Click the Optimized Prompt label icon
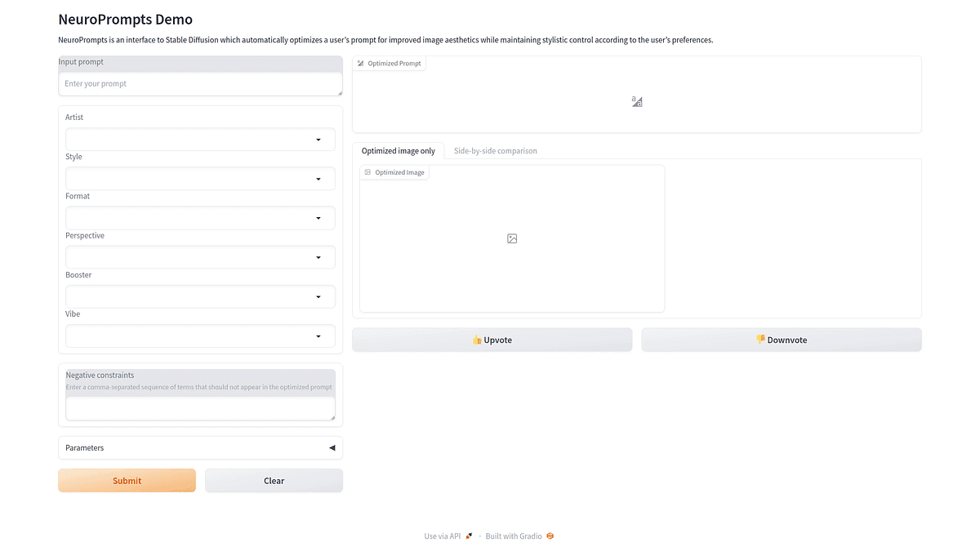Image resolution: width=980 pixels, height=551 pixels. pyautogui.click(x=360, y=63)
